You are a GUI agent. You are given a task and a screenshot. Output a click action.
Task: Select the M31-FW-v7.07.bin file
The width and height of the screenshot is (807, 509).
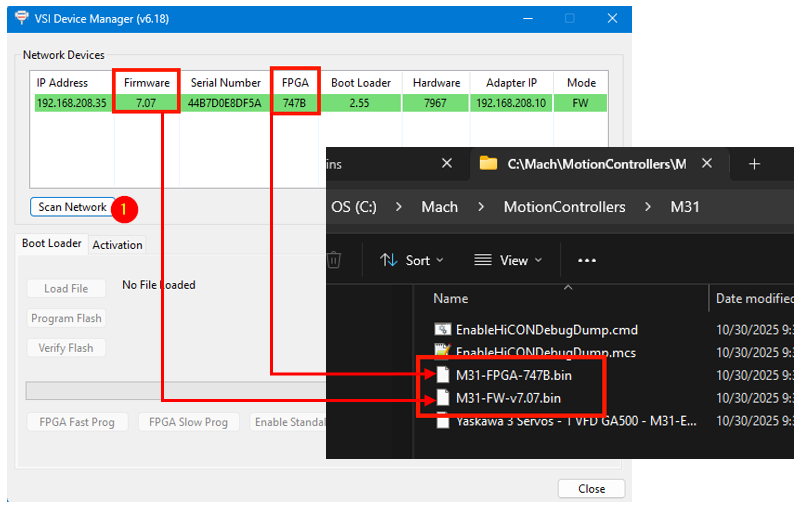508,398
